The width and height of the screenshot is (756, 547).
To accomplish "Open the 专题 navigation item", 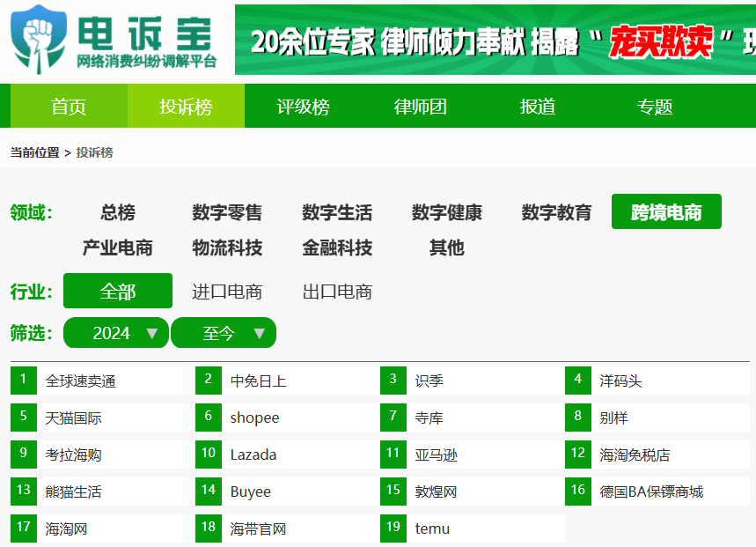I will coord(655,106).
